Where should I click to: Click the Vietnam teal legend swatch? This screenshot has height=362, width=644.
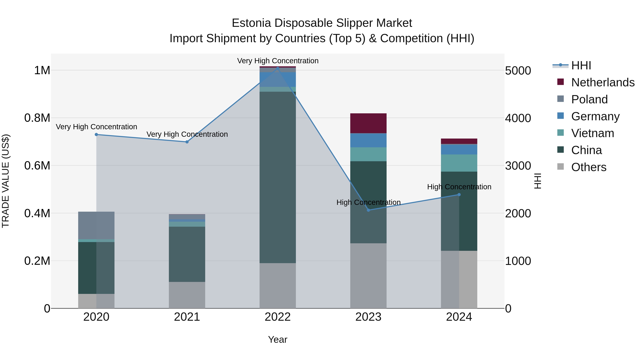pyautogui.click(x=560, y=133)
